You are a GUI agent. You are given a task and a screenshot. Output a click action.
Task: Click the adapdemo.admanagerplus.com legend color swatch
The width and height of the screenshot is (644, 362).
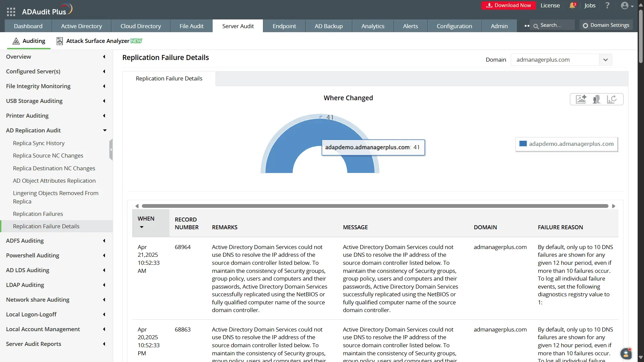(x=524, y=144)
